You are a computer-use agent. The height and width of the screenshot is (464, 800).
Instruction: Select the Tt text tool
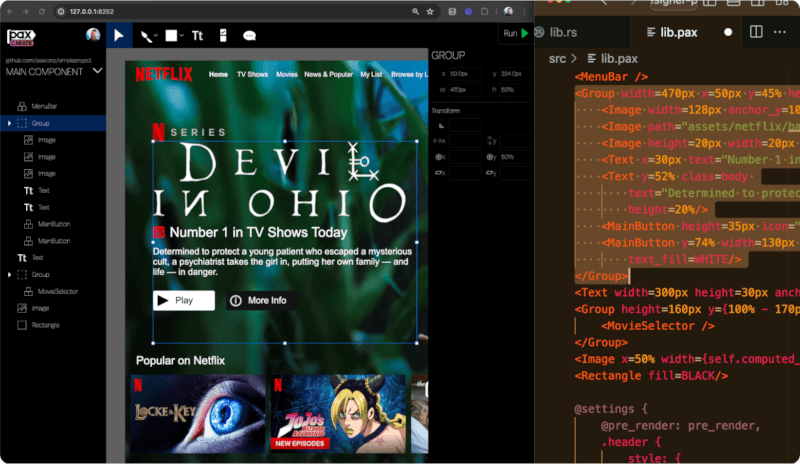click(x=197, y=35)
